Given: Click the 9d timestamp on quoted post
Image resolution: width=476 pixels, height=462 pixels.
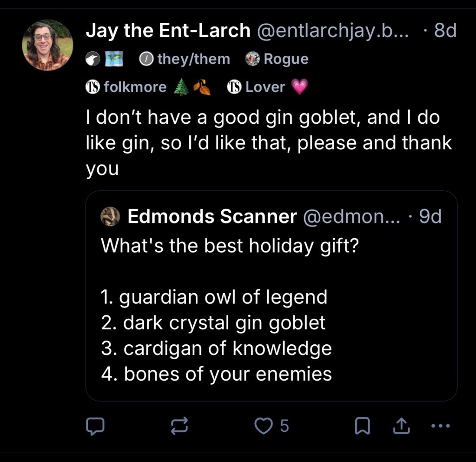Looking at the screenshot, I should 430,216.
